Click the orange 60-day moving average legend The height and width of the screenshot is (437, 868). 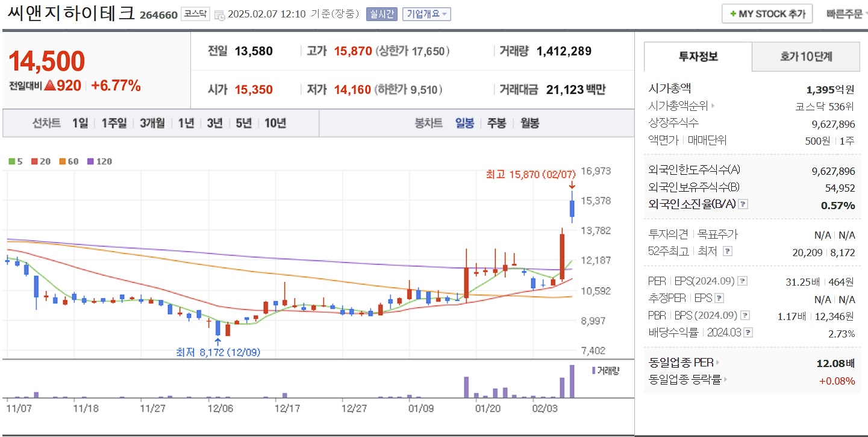point(69,162)
